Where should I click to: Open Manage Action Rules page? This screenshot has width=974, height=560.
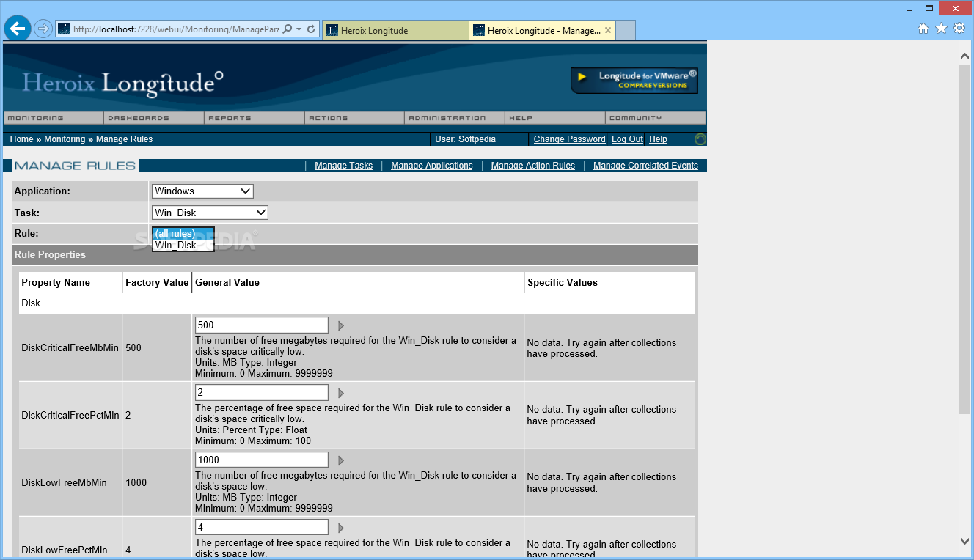tap(533, 166)
